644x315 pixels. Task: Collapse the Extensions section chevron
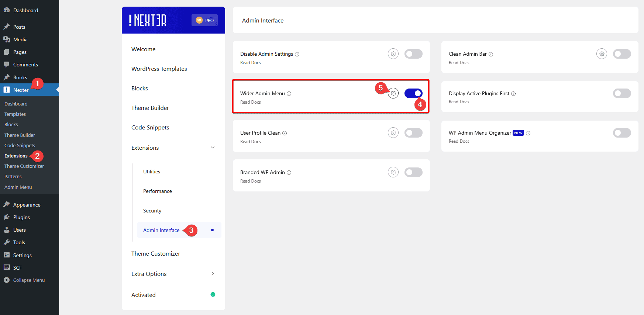[213, 148]
